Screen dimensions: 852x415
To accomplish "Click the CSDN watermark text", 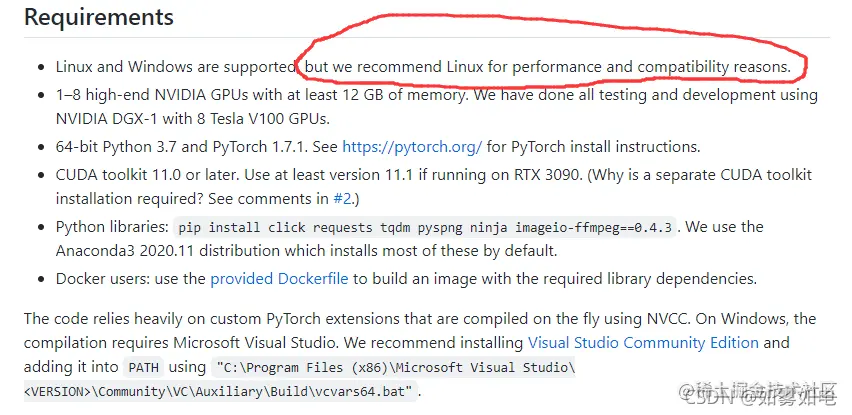I will pyautogui.click(x=760, y=401).
